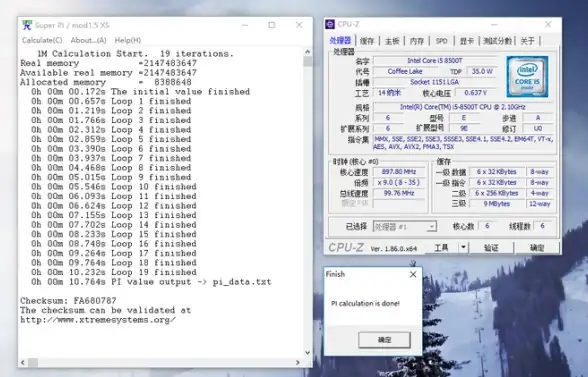The width and height of the screenshot is (588, 377).
Task: Click the initial value finished line
Action: 140,92
